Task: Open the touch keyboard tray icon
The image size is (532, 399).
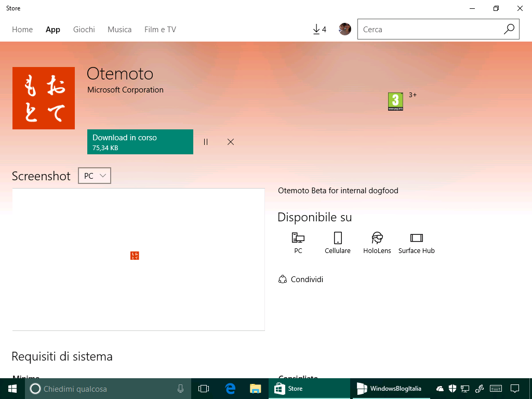Action: tap(496, 389)
